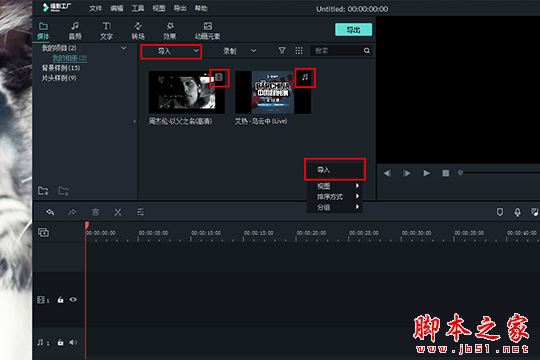
Task: Click the teal 导出 export button
Action: (353, 30)
